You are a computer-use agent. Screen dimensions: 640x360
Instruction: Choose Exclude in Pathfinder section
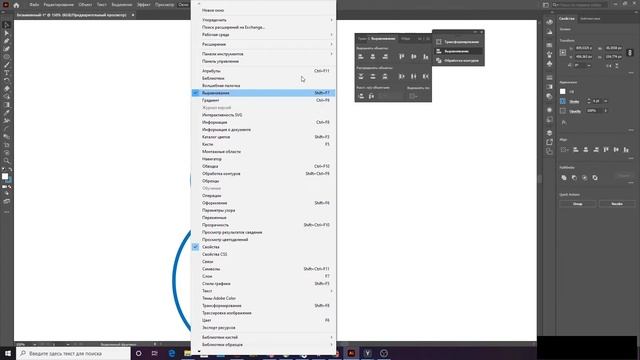595,178
